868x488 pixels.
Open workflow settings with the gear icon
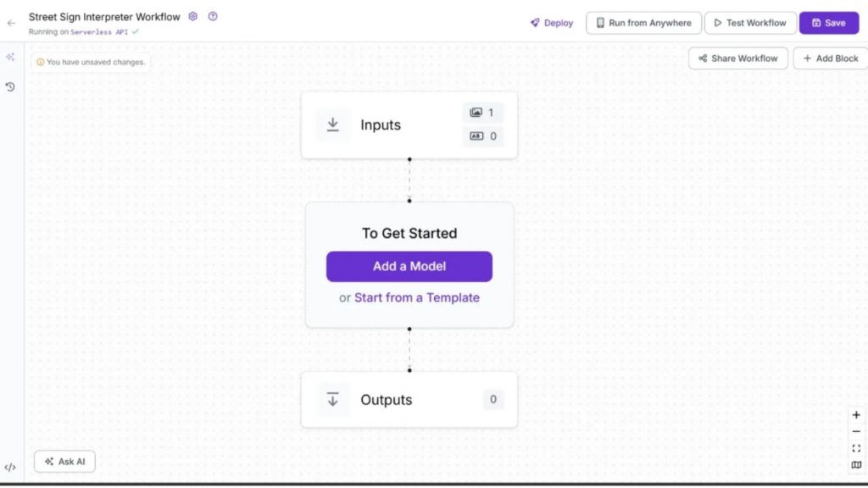[x=193, y=16]
